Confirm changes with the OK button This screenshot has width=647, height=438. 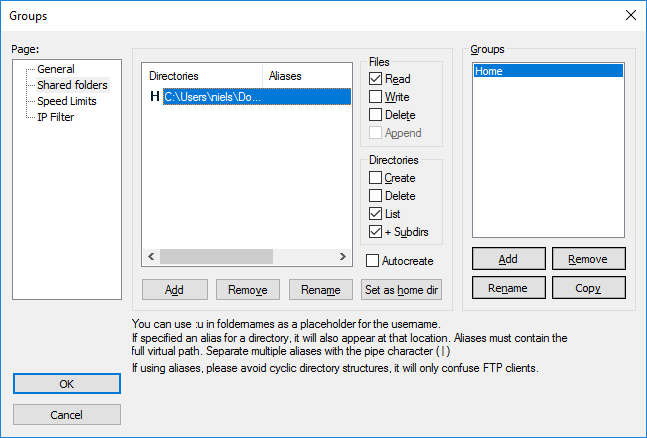67,384
